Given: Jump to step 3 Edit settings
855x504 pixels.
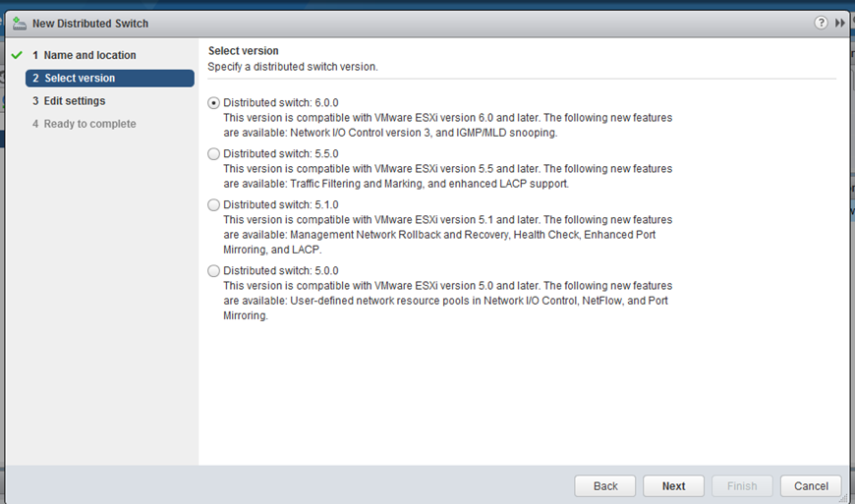Looking at the screenshot, I should (x=69, y=101).
